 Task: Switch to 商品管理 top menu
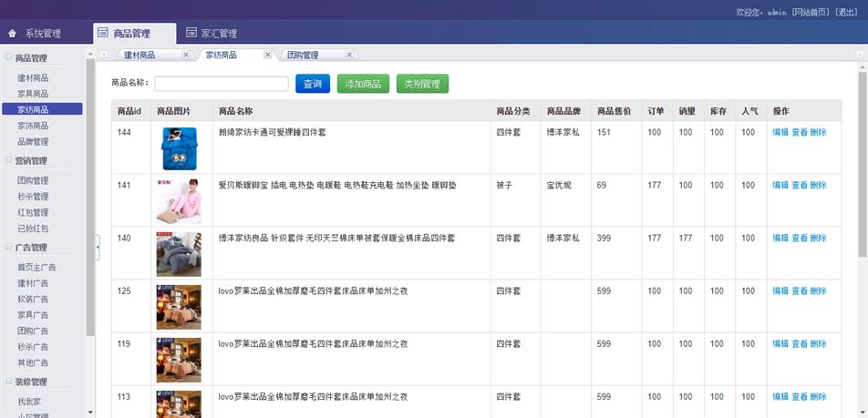(x=131, y=34)
